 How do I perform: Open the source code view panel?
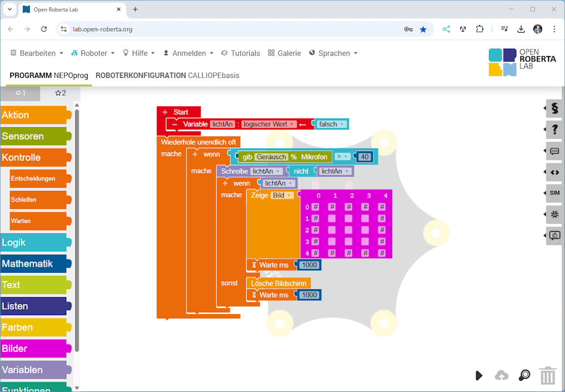[x=554, y=172]
